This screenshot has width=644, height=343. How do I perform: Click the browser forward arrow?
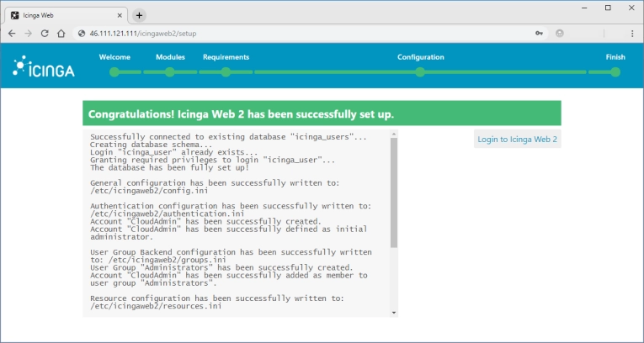(29, 34)
